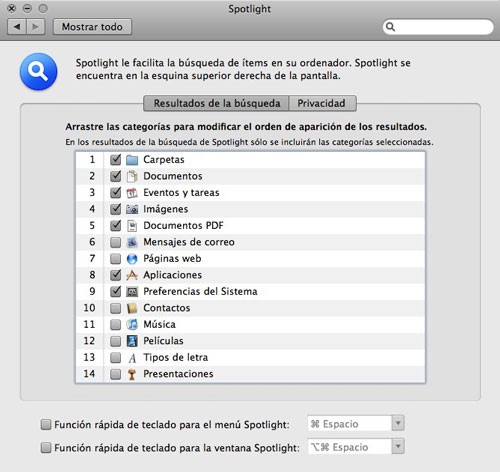Image resolution: width=500 pixels, height=472 pixels.
Task: Click the Mensajes de correo stamp icon
Action: pos(132,242)
